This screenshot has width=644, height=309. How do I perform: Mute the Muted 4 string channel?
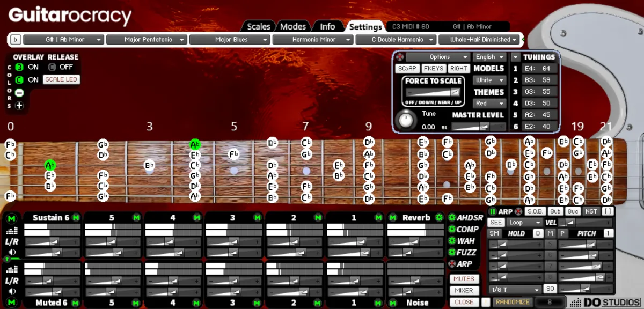[197, 303]
